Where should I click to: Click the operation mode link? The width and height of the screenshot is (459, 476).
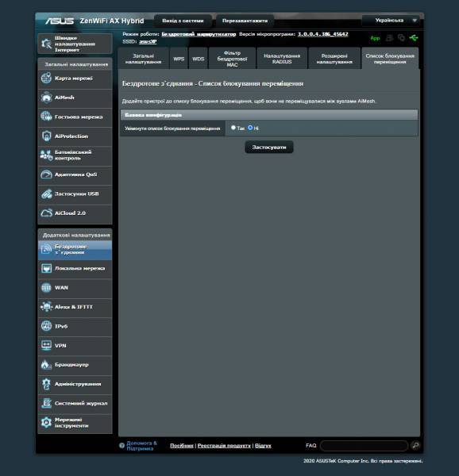[199, 34]
